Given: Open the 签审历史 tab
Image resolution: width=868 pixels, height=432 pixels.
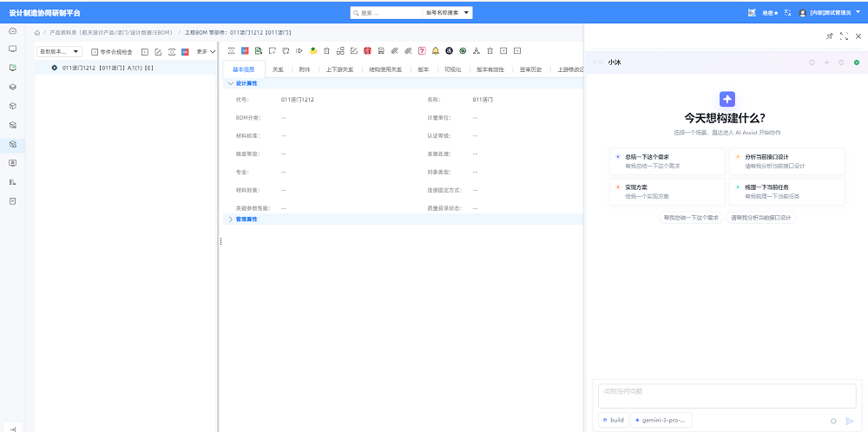Looking at the screenshot, I should pyautogui.click(x=530, y=69).
